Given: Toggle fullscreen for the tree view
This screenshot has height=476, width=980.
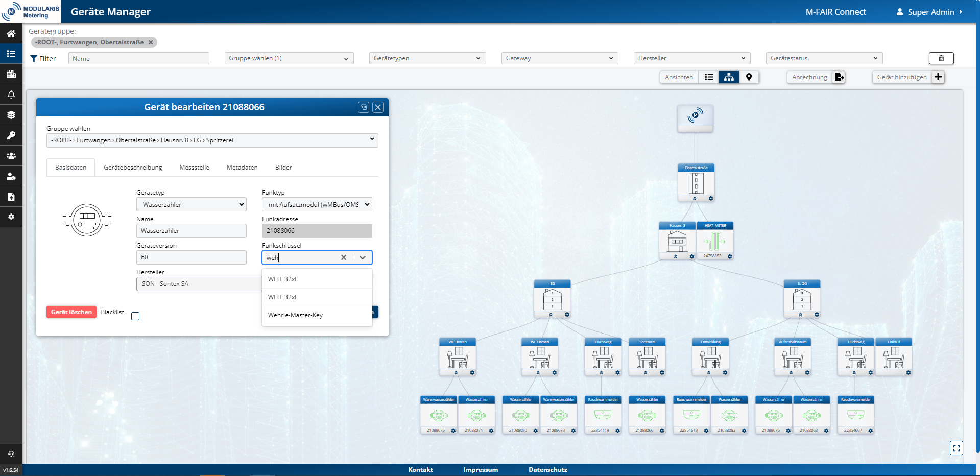Looking at the screenshot, I should (x=956, y=448).
